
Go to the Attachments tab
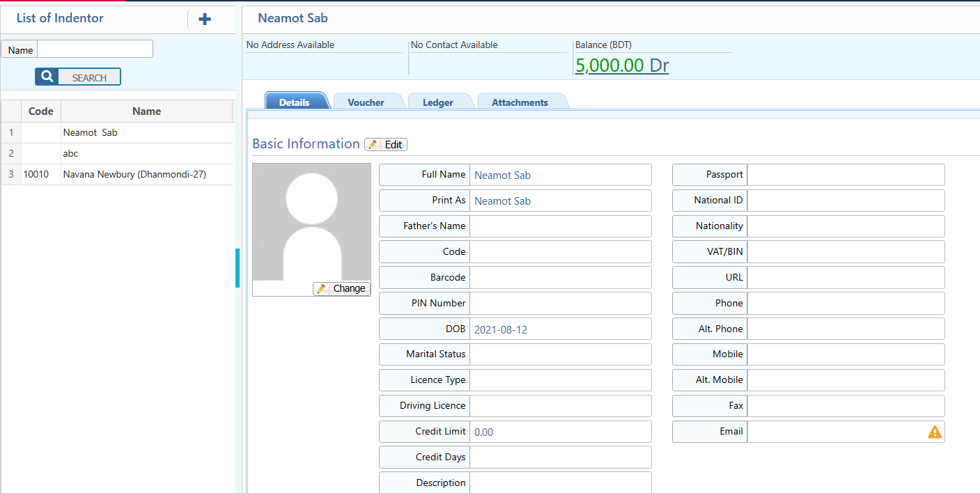pos(520,102)
